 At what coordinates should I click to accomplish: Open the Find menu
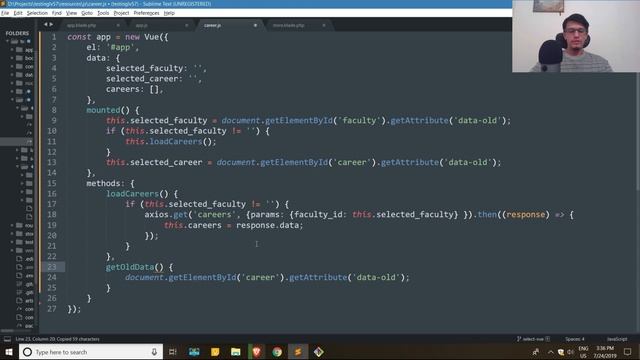point(56,13)
